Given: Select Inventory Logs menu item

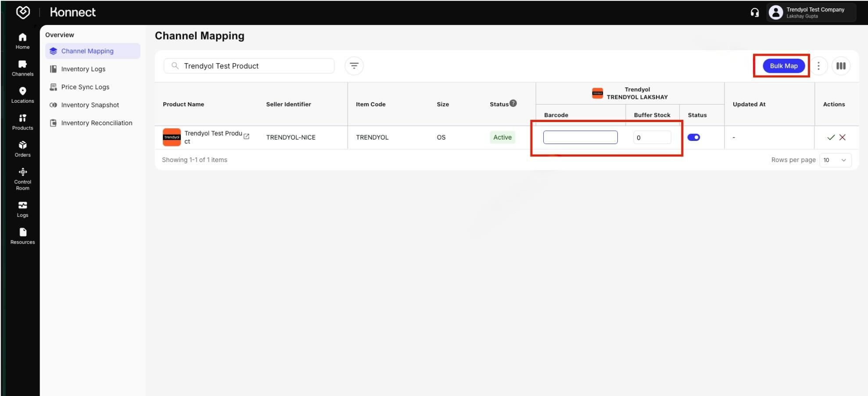Looking at the screenshot, I should [x=93, y=69].
